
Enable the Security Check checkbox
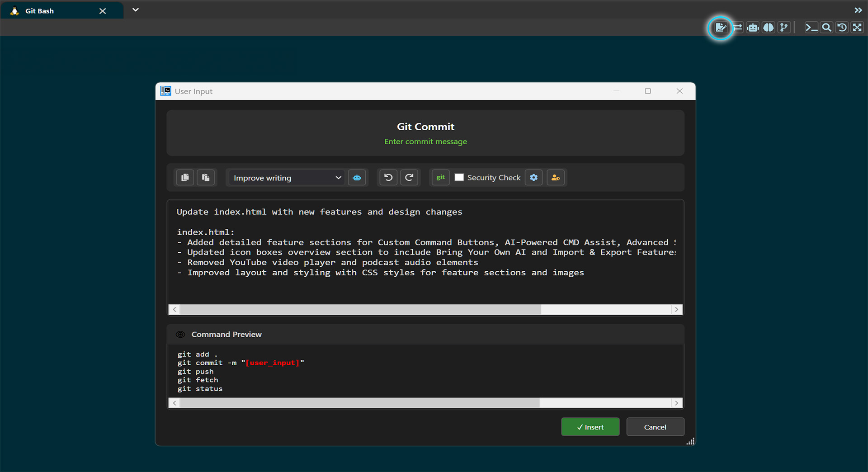pos(459,177)
